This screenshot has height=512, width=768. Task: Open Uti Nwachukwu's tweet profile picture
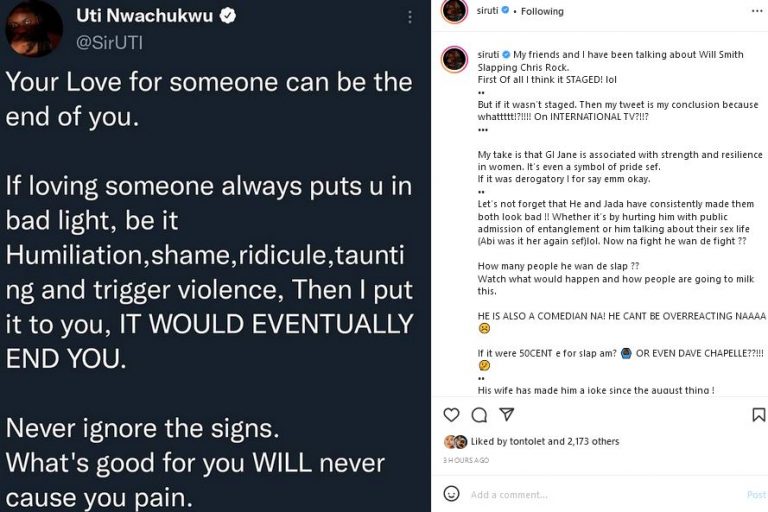coord(34,28)
